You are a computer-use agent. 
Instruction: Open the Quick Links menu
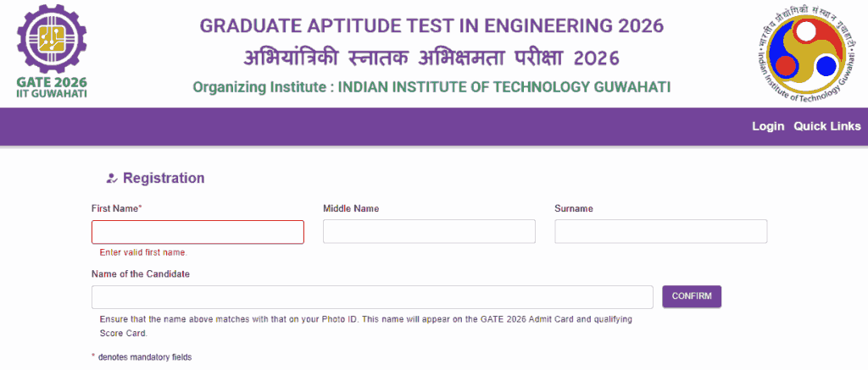pos(827,126)
